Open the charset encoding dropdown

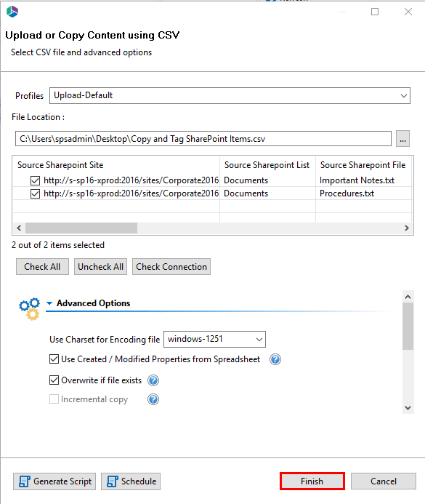click(x=214, y=339)
